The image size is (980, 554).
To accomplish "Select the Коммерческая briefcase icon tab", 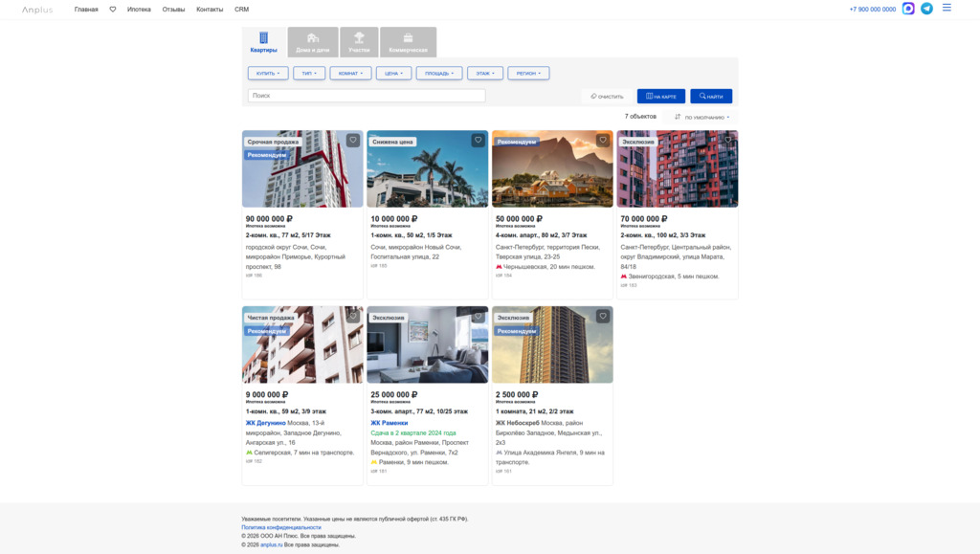I will click(408, 42).
